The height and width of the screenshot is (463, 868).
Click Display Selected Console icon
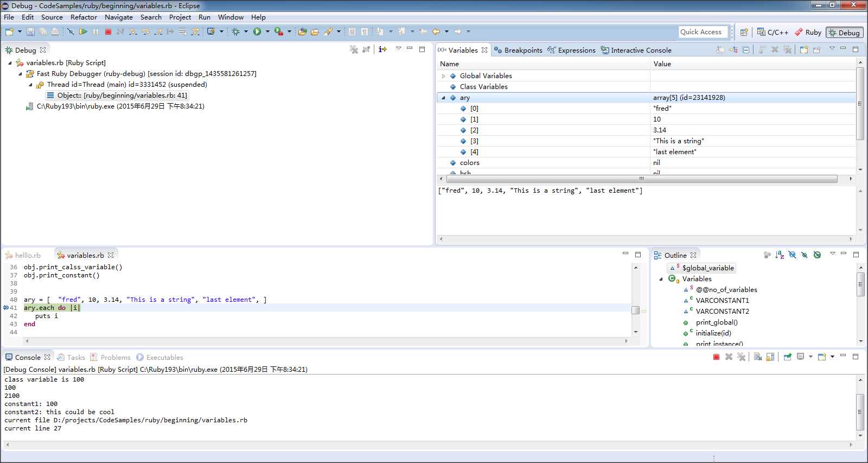800,357
